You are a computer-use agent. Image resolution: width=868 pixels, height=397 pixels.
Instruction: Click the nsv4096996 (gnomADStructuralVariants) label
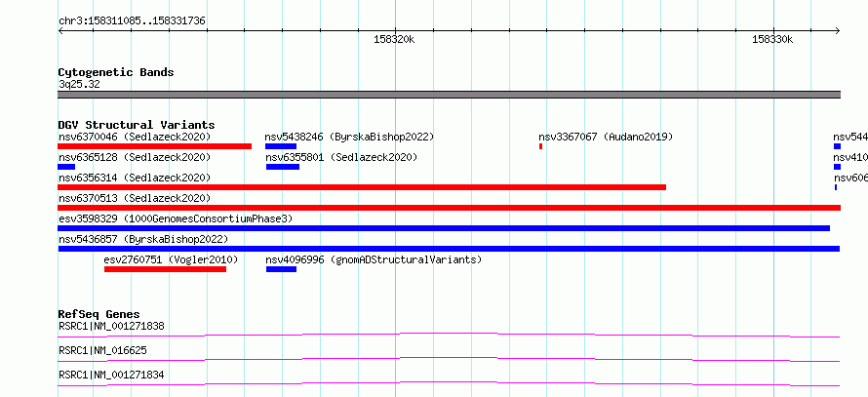374,259
